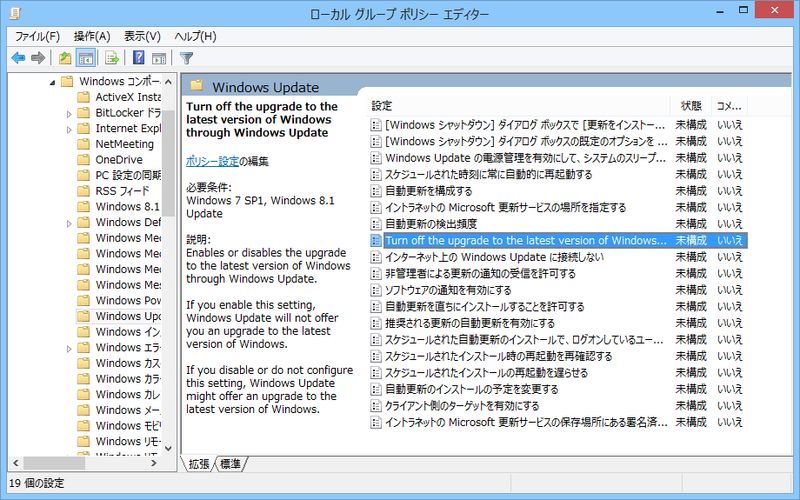
Task: Select スケジュールされた時刻に常に自動的に再起動する setting
Action: 488,174
